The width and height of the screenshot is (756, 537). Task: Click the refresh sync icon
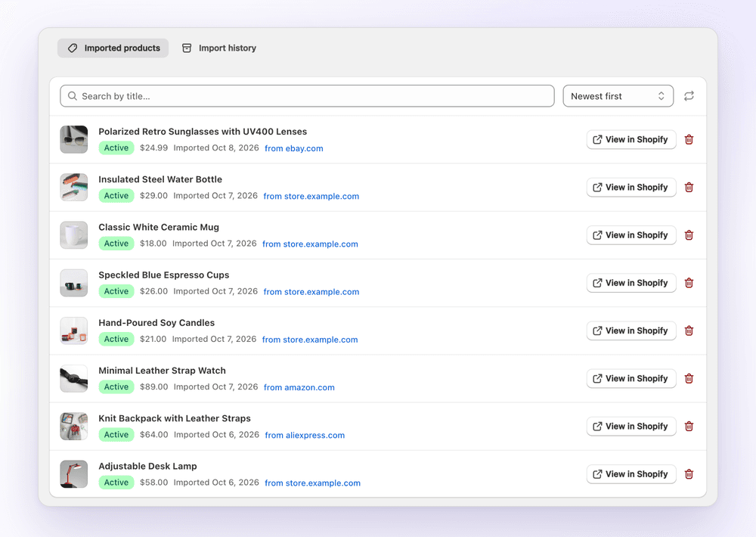click(x=689, y=96)
